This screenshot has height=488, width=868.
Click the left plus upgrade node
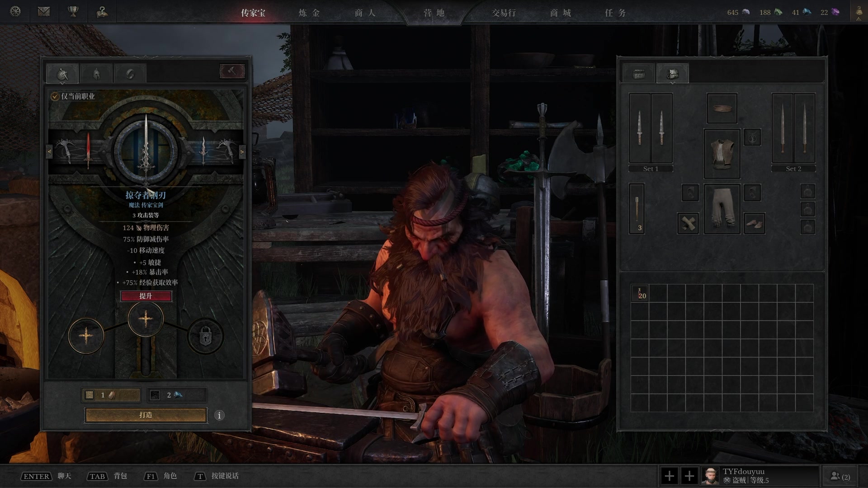coord(86,336)
